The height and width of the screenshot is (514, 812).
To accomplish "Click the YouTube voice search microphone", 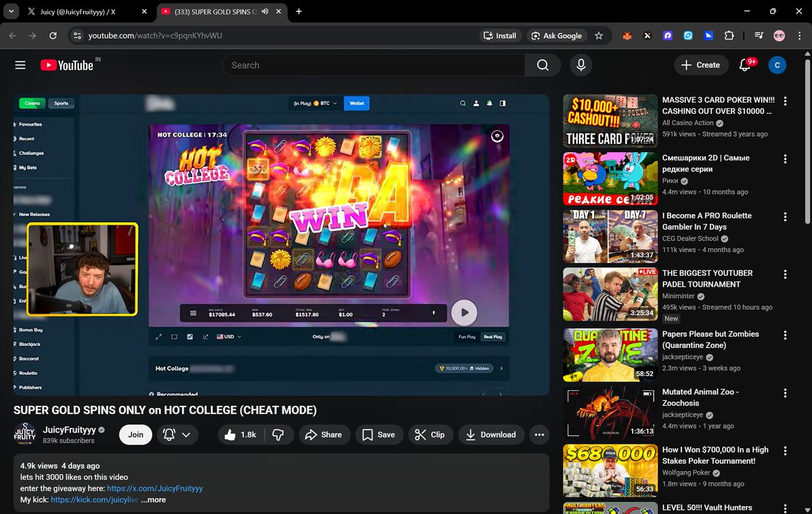I will point(581,65).
